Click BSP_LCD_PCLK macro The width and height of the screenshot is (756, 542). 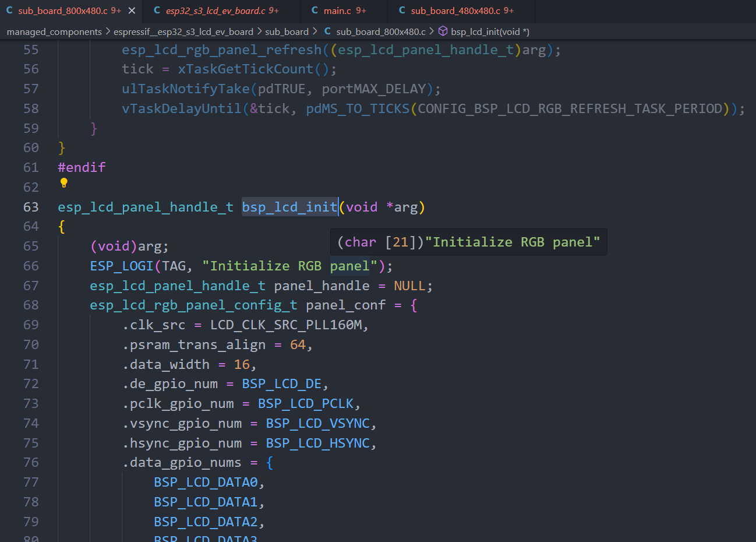306,403
